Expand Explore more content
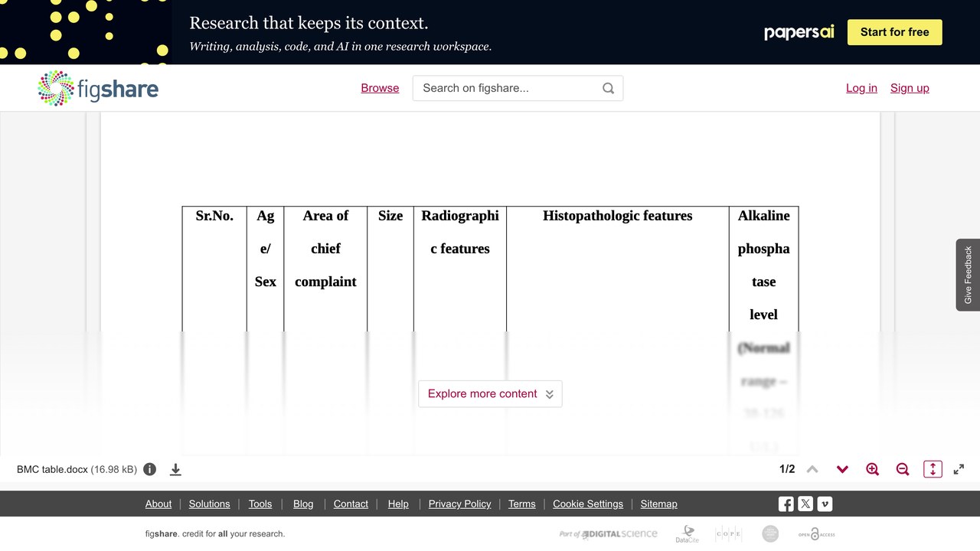Viewport: 980px width, 551px height. pos(490,394)
